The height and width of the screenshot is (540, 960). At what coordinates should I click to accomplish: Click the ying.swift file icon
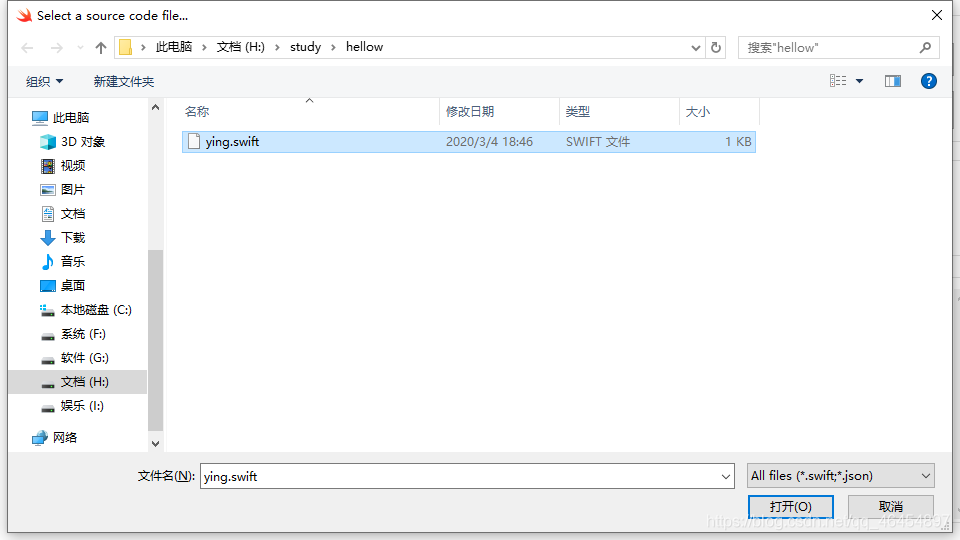(x=194, y=141)
